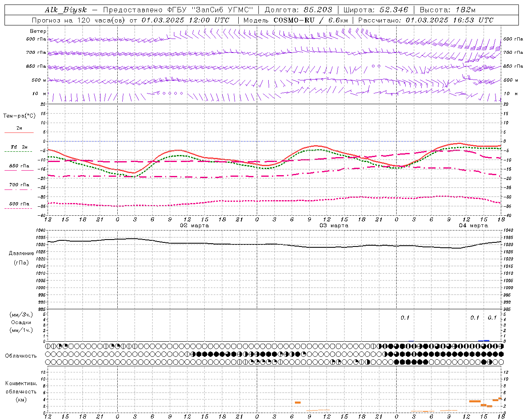
Task: Click the '10 м' wind level label on the left
Action: (x=39, y=94)
